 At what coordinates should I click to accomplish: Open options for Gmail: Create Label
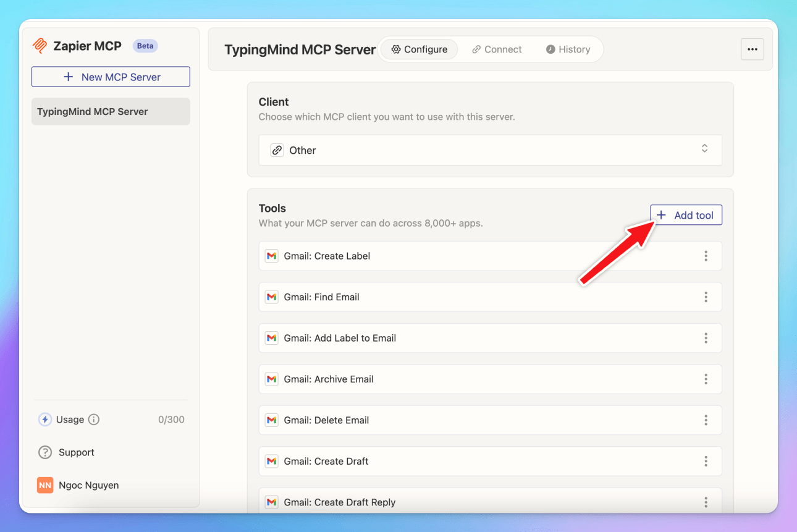point(706,256)
